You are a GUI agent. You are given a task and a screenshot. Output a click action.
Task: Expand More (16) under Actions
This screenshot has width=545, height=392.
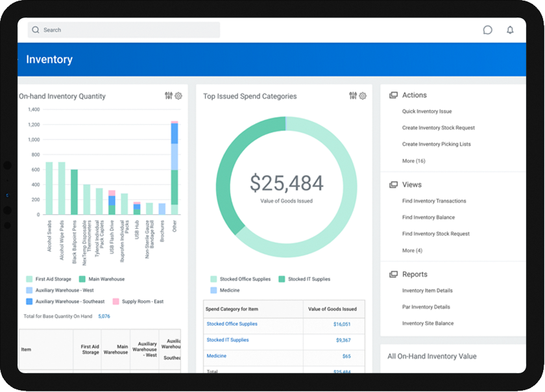(413, 161)
